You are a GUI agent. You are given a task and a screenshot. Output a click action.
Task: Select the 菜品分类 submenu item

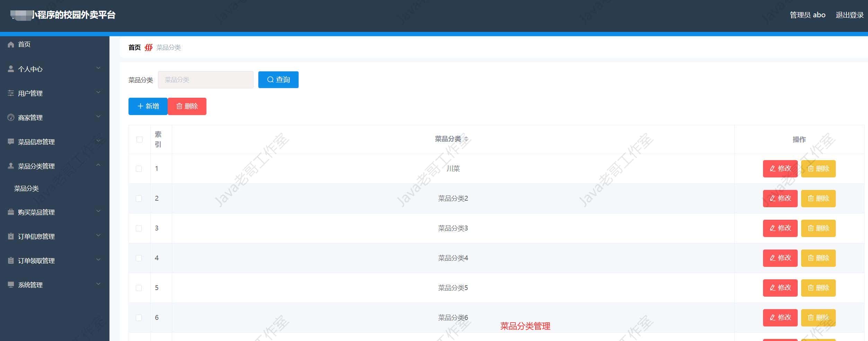pos(26,189)
